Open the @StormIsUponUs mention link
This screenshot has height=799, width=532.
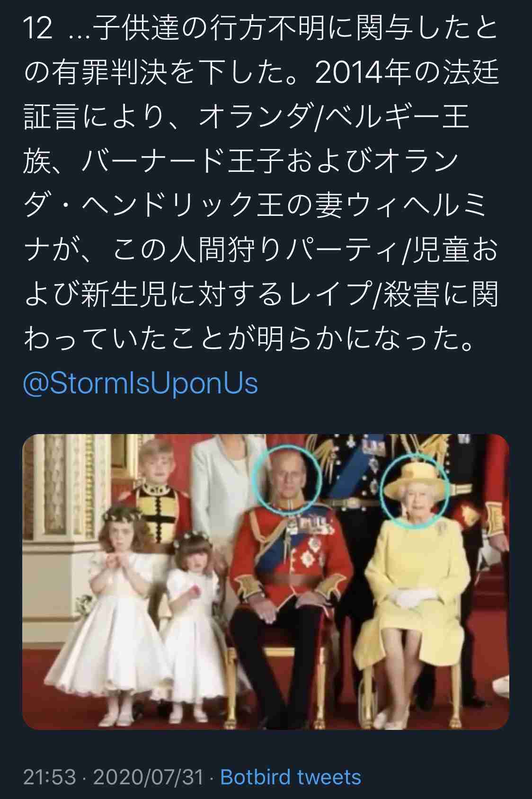coord(140,383)
